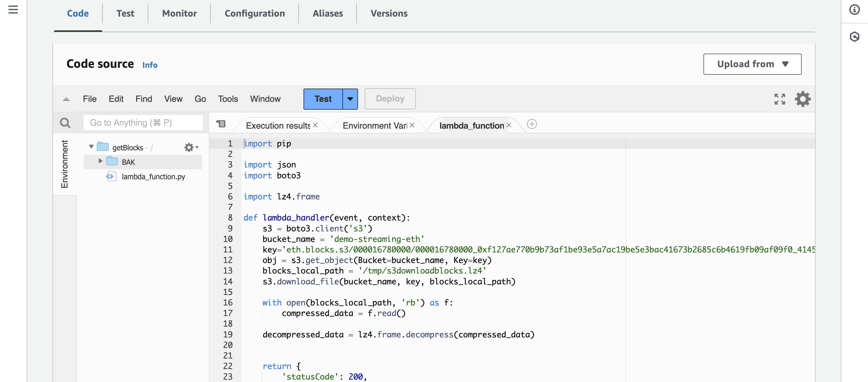
Task: Click the '/tmp/s3downloadblocks.lz4' string
Action: 422,271
